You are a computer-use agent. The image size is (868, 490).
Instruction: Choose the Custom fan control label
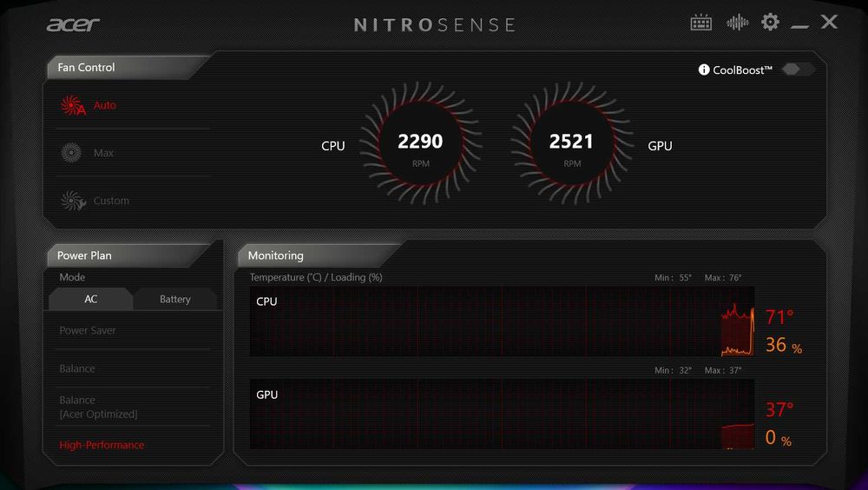[x=111, y=201]
